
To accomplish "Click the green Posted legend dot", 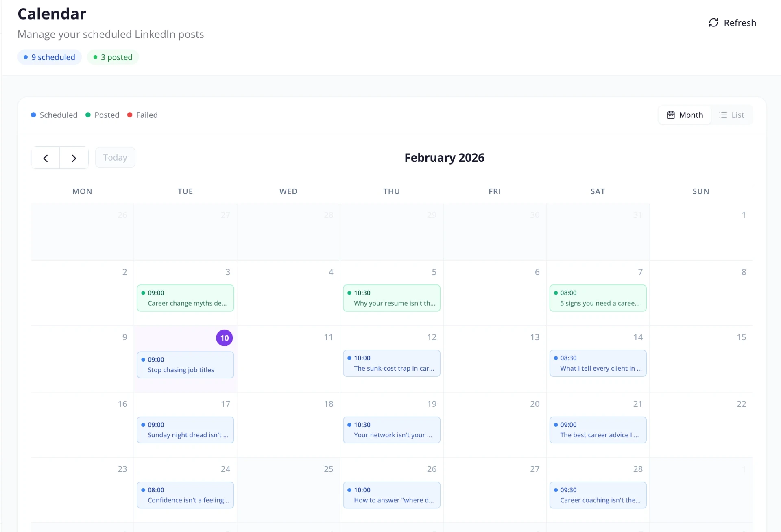I will (x=88, y=115).
